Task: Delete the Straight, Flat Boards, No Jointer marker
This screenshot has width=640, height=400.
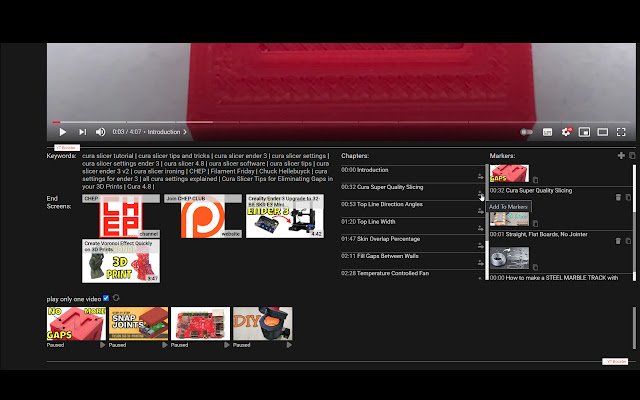Action: [x=618, y=241]
